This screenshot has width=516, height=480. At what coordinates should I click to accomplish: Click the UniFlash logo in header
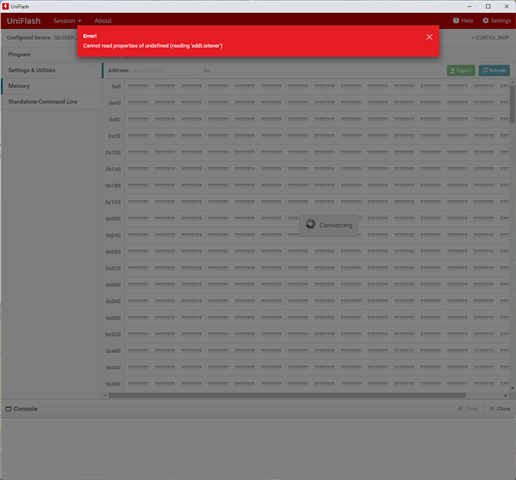(x=24, y=21)
